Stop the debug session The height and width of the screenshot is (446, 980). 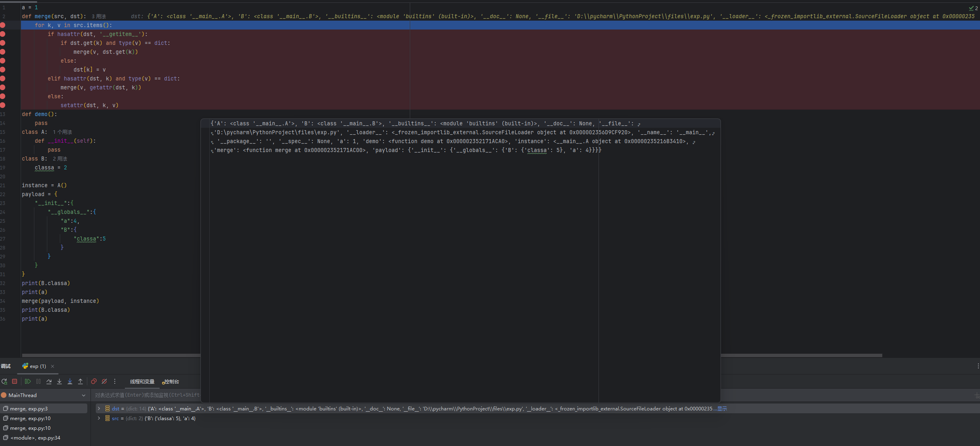[x=15, y=381]
